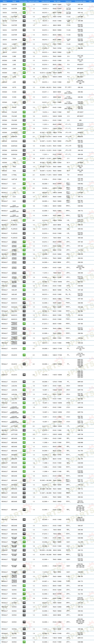The width and height of the screenshot is (94, 644).
Task: Click the 'NOTE' model cell
Action: click(14, 87)
